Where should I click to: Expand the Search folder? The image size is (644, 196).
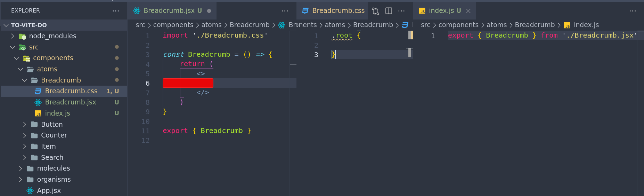coord(25,158)
